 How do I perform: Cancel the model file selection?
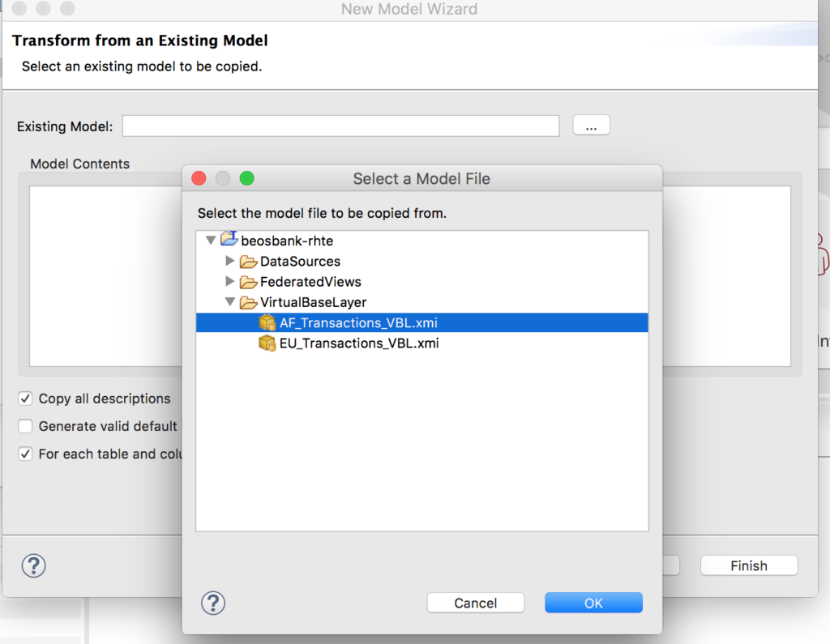[x=476, y=603]
